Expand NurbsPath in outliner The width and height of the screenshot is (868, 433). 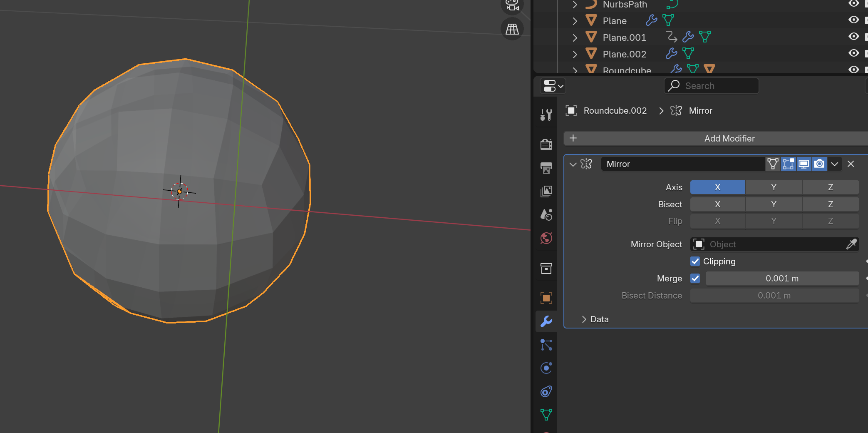tap(575, 5)
